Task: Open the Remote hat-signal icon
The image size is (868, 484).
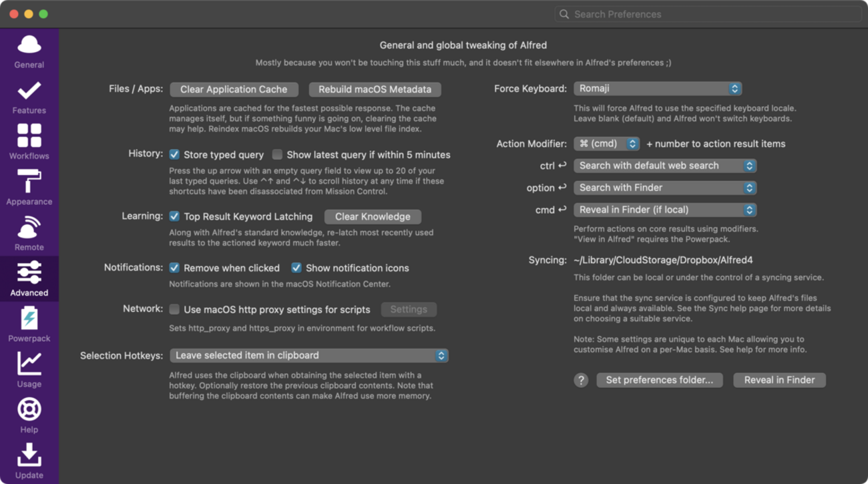Action: pos(29,227)
